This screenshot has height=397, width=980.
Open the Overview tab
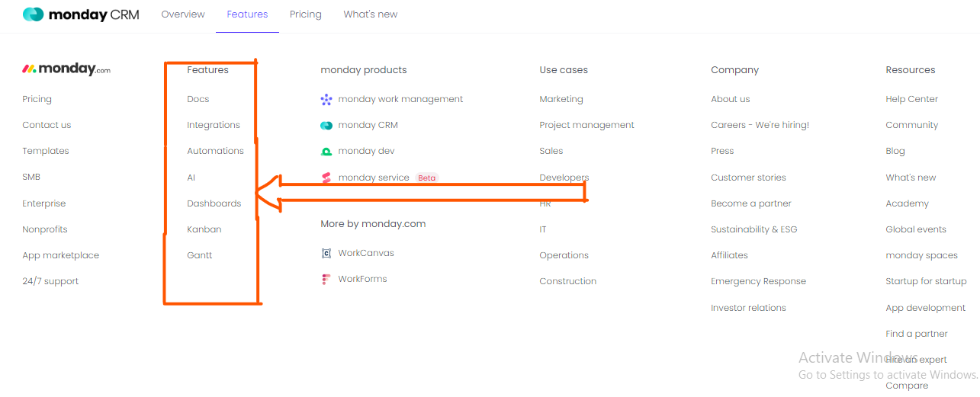point(183,14)
